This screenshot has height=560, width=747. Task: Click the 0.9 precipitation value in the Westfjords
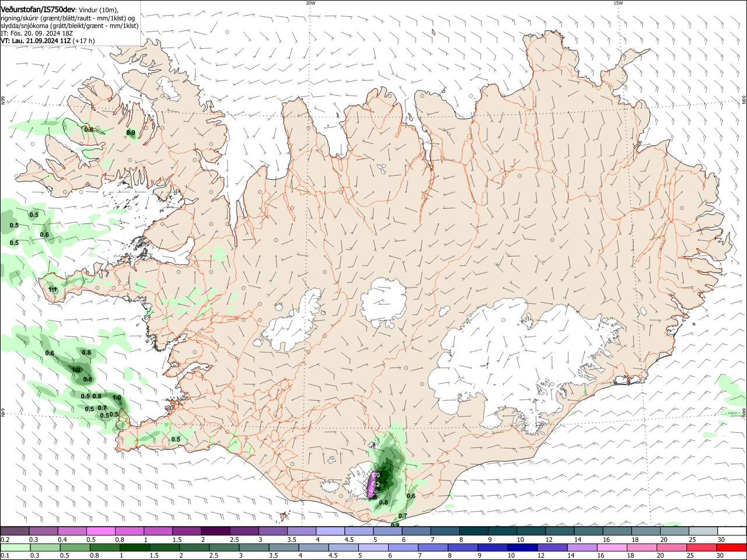tap(131, 133)
